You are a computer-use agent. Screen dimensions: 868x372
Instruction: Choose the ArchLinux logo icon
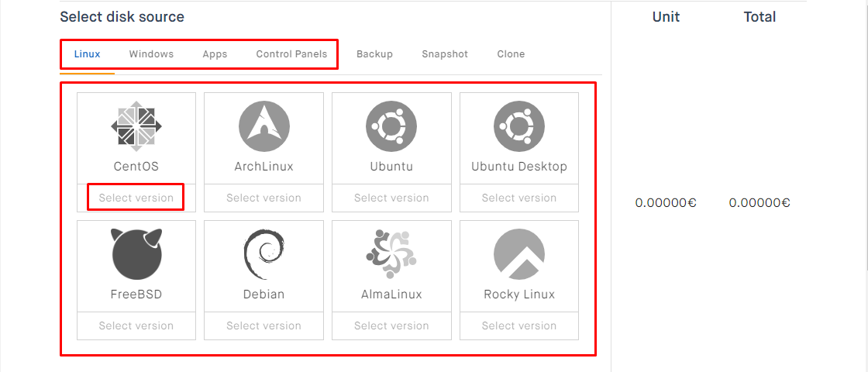point(264,127)
